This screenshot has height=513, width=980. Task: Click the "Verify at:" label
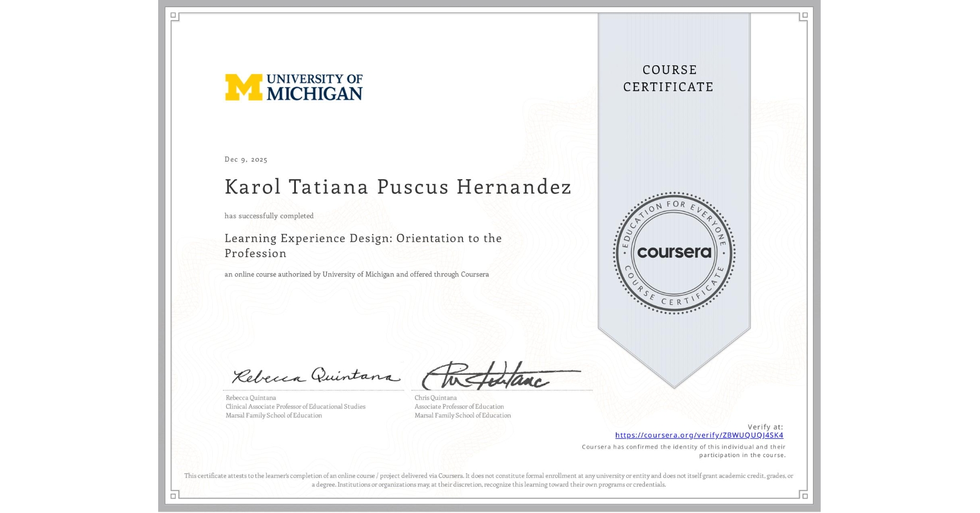click(x=765, y=427)
